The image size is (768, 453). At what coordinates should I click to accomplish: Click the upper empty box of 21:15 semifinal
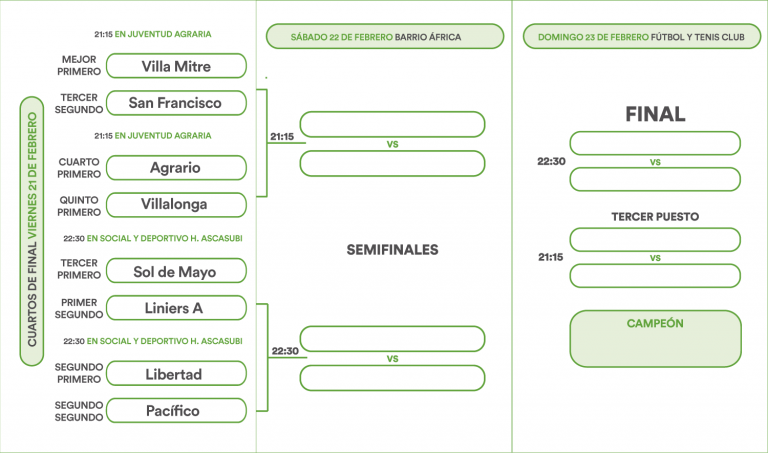(x=392, y=125)
